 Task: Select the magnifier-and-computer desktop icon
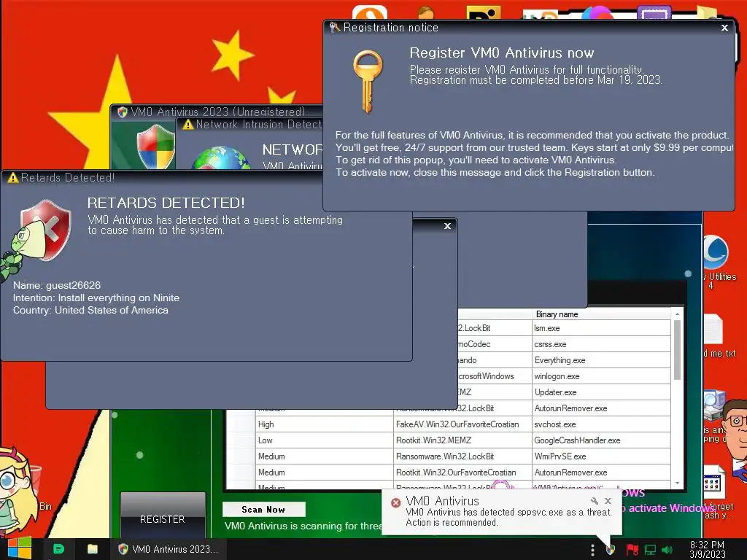713,405
